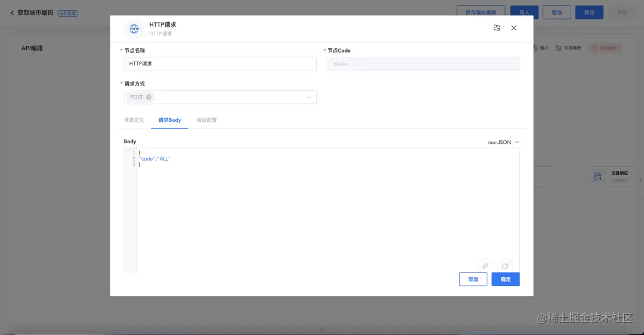Viewport: 644px width, 335px height.
Task: Open the 请求方式 dropdown arrow
Action: click(309, 97)
